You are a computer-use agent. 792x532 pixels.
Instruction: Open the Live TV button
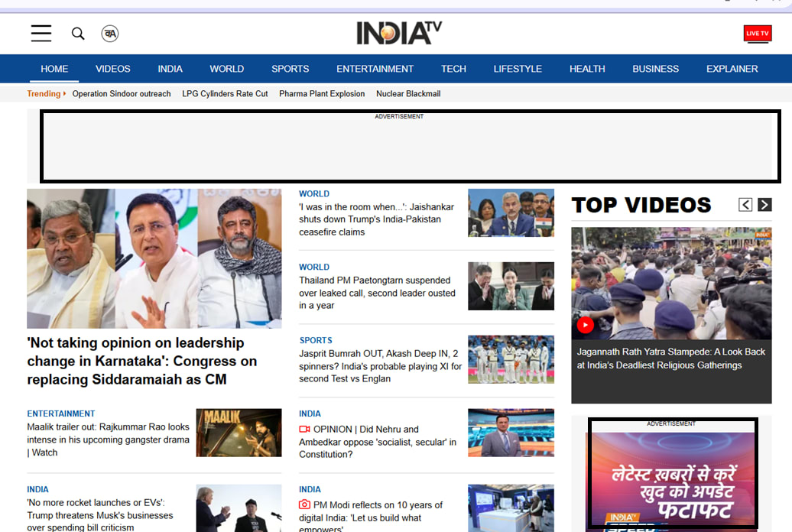coord(757,34)
